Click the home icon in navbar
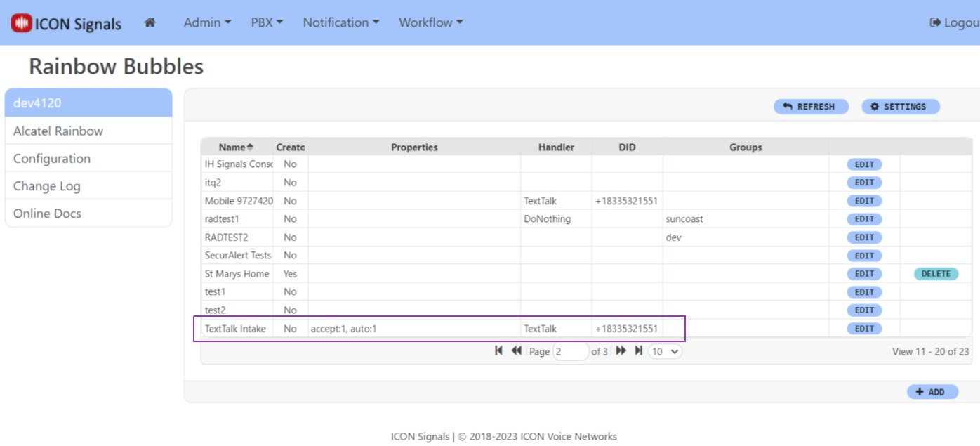This screenshot has height=446, width=980. 150,22
